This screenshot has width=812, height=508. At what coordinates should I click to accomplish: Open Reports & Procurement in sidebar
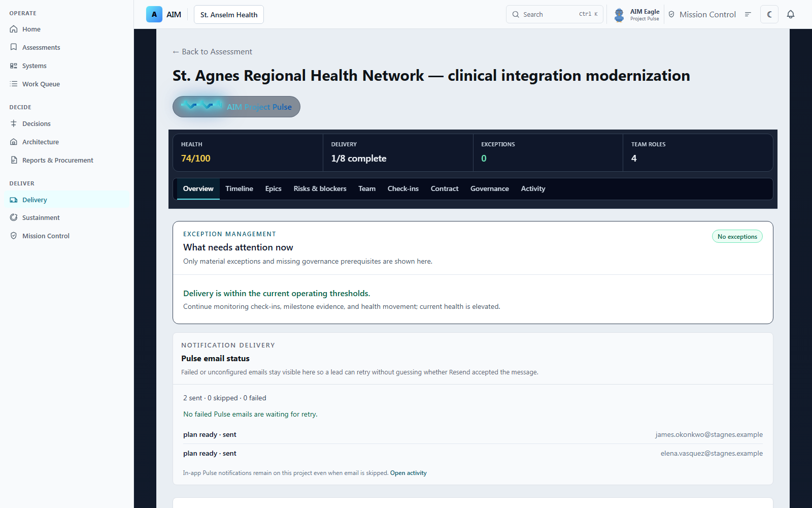pyautogui.click(x=66, y=160)
